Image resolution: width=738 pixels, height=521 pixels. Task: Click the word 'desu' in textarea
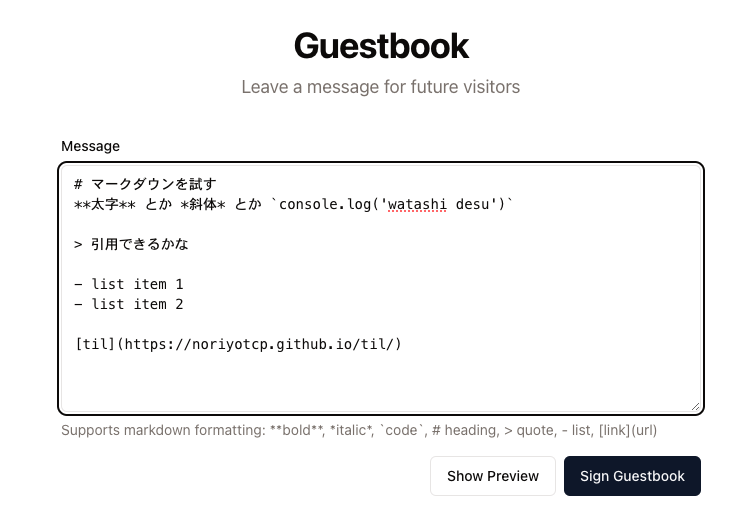(x=473, y=204)
